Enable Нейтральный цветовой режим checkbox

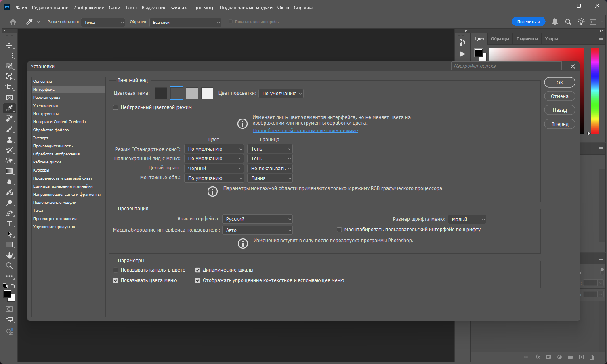tap(116, 107)
